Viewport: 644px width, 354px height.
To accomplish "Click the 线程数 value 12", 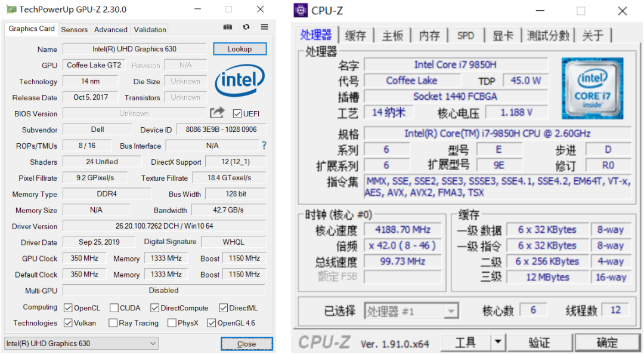I will pyautogui.click(x=615, y=310).
